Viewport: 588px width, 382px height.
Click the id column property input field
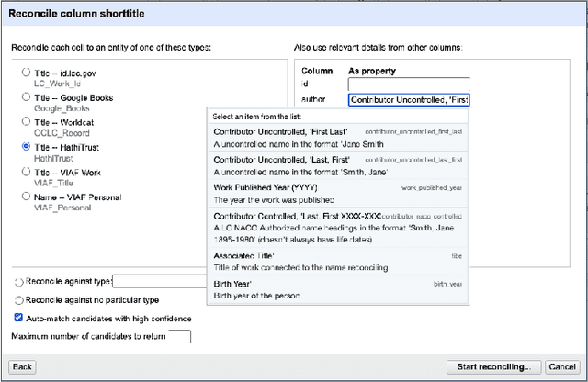[x=409, y=84]
